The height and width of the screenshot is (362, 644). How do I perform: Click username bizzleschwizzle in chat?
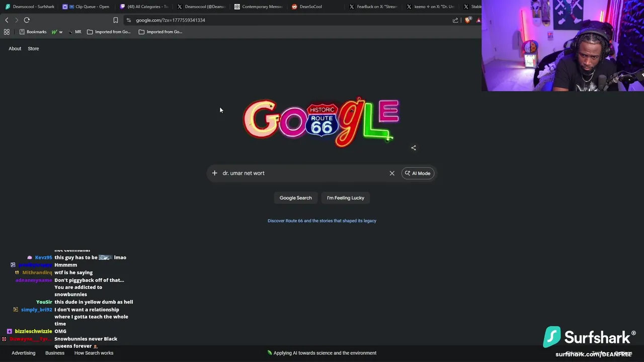[33, 331]
